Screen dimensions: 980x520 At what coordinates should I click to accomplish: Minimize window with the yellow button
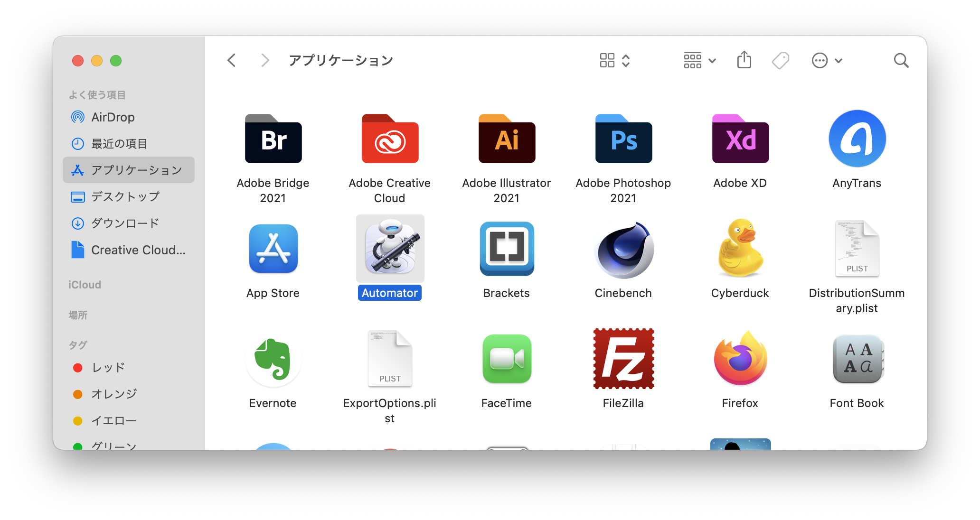97,61
